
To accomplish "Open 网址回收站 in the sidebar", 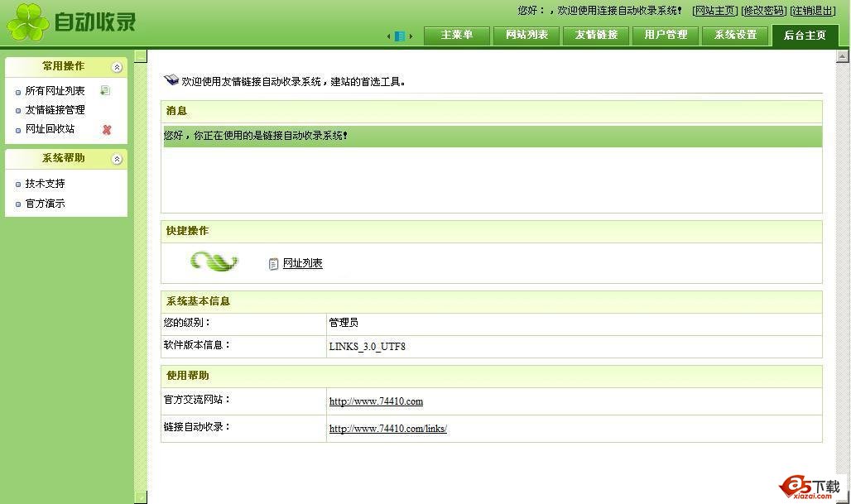I will [50, 129].
